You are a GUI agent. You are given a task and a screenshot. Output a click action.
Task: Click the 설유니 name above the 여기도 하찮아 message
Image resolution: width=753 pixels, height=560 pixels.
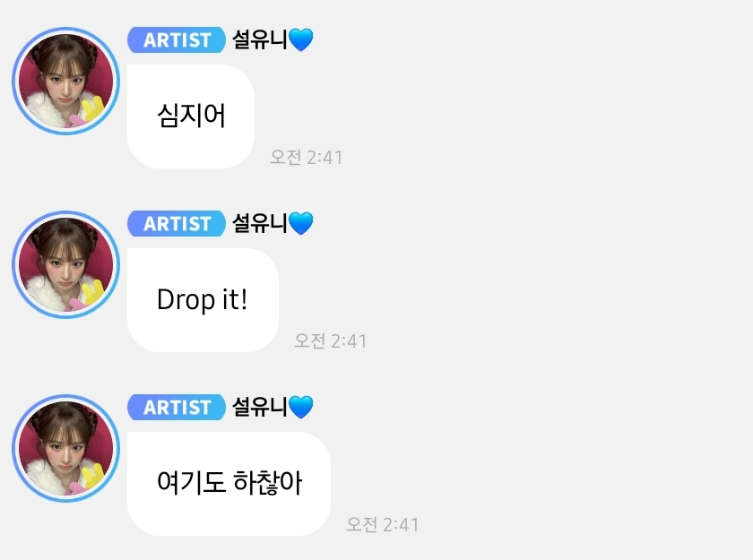click(x=260, y=407)
